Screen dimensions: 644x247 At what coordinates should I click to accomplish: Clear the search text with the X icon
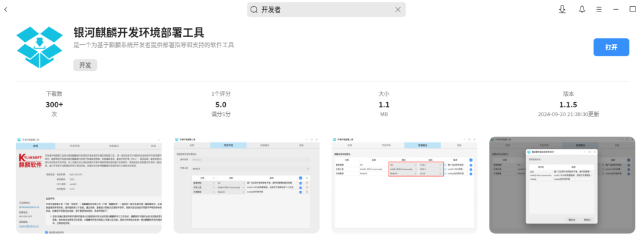398,10
